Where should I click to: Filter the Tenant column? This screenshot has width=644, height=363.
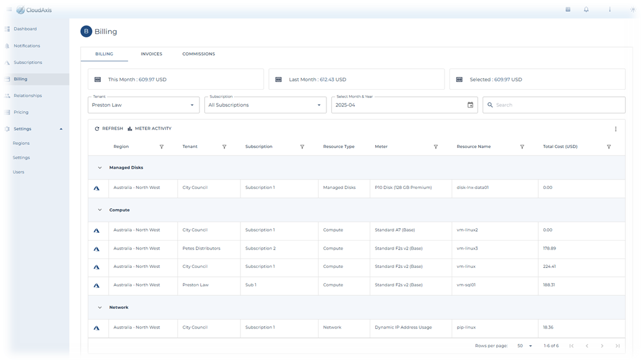point(224,147)
